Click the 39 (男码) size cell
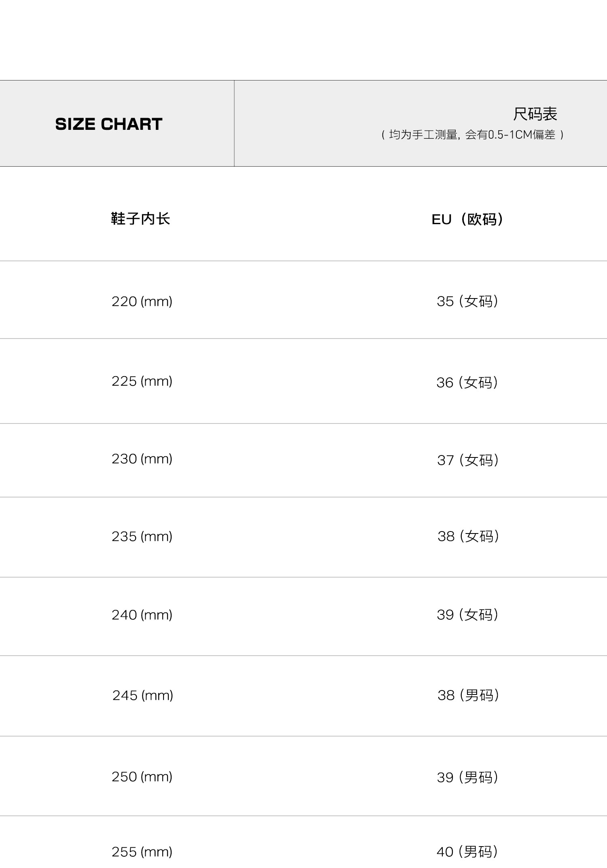The image size is (607, 868). (x=467, y=777)
